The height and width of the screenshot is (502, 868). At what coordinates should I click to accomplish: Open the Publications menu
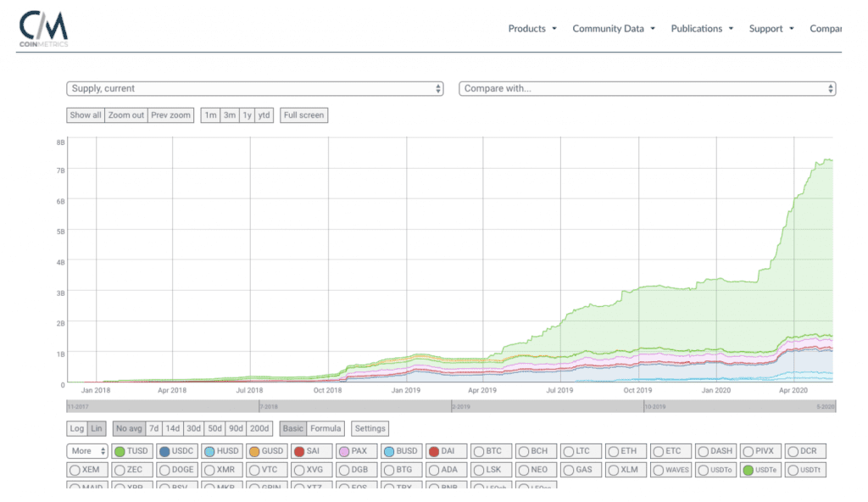[702, 28]
